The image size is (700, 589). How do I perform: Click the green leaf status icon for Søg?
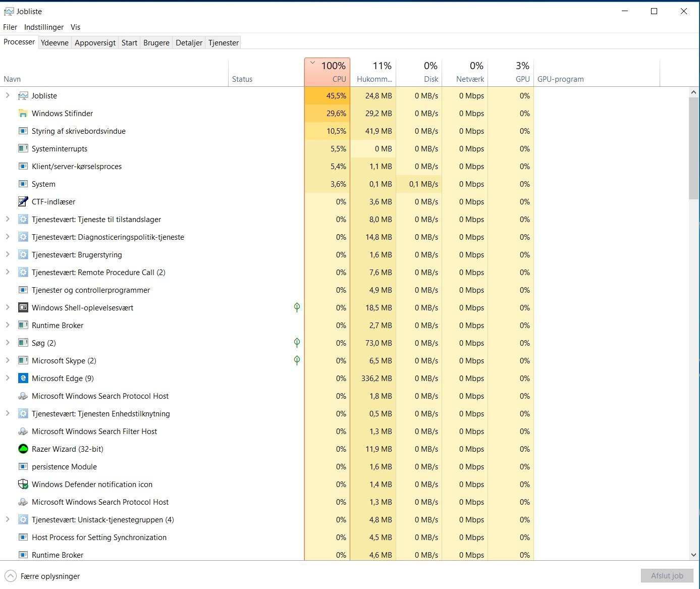[297, 343]
